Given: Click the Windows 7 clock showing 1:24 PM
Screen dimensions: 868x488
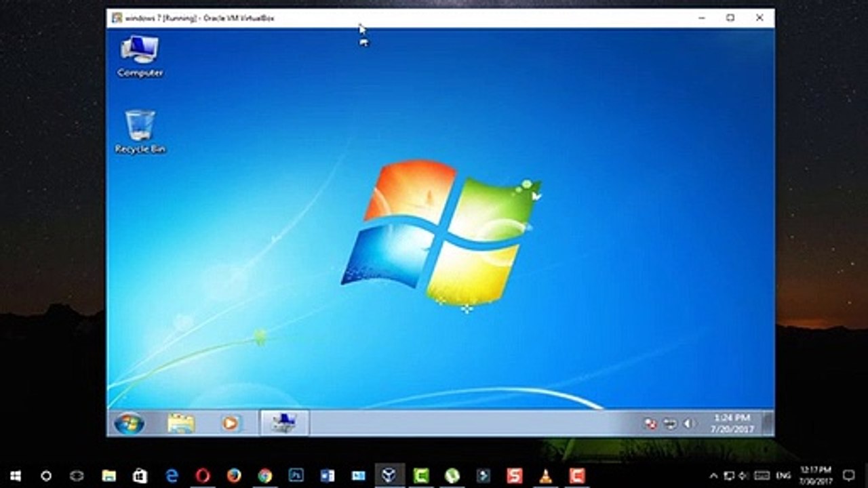Looking at the screenshot, I should tap(732, 424).
